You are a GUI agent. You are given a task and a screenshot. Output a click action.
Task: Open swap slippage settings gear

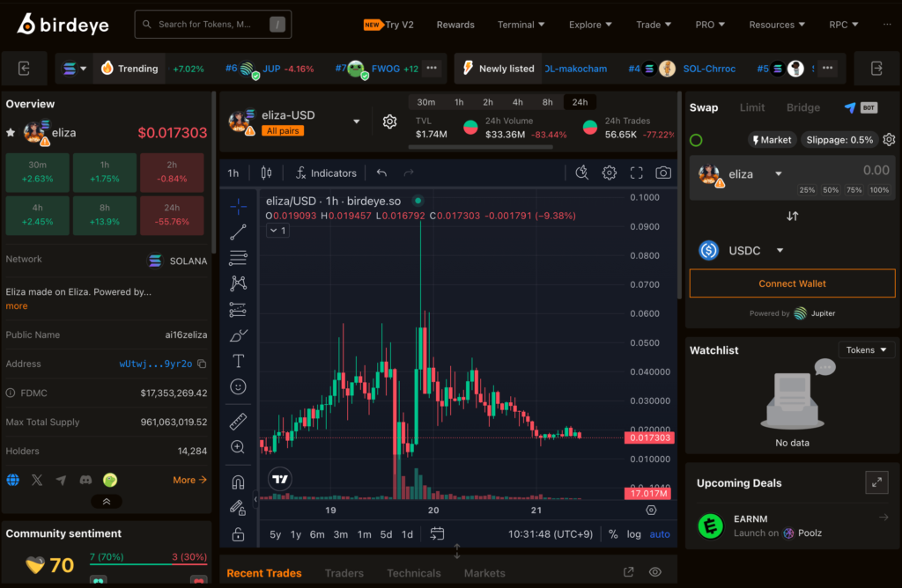889,140
